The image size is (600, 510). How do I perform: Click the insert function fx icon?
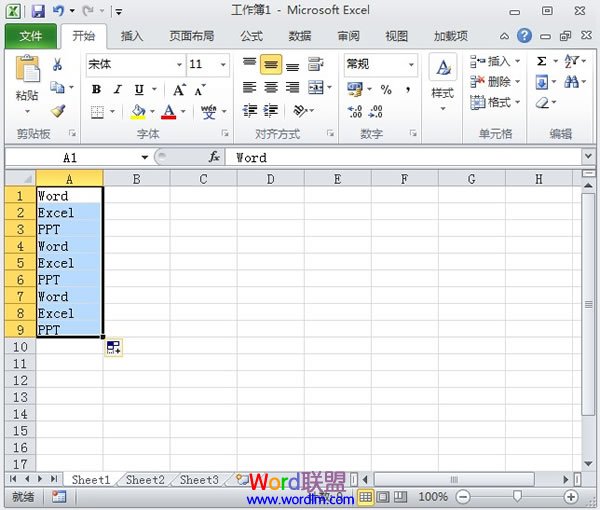214,157
